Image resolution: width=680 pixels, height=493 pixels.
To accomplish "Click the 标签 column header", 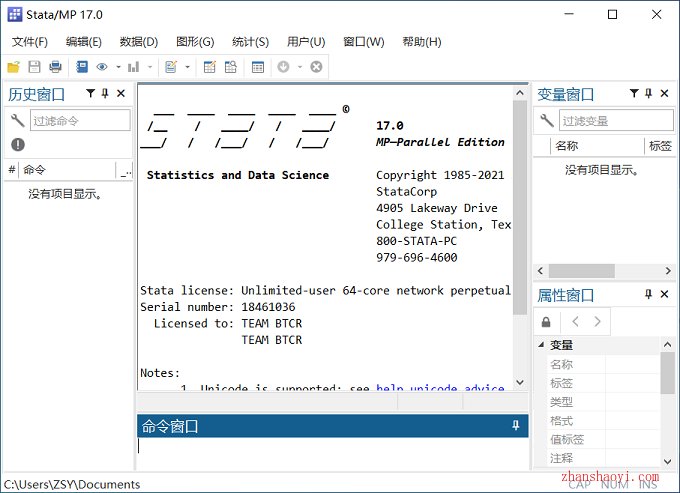I will click(x=660, y=146).
